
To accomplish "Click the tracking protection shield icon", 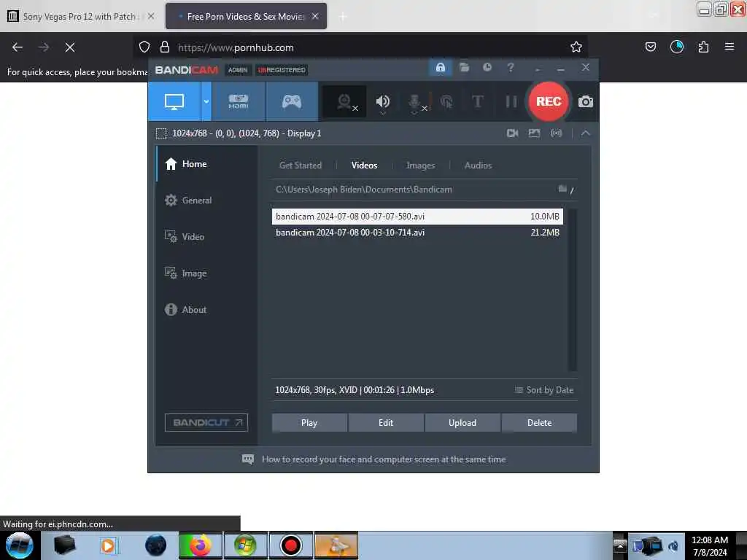I will 144,47.
